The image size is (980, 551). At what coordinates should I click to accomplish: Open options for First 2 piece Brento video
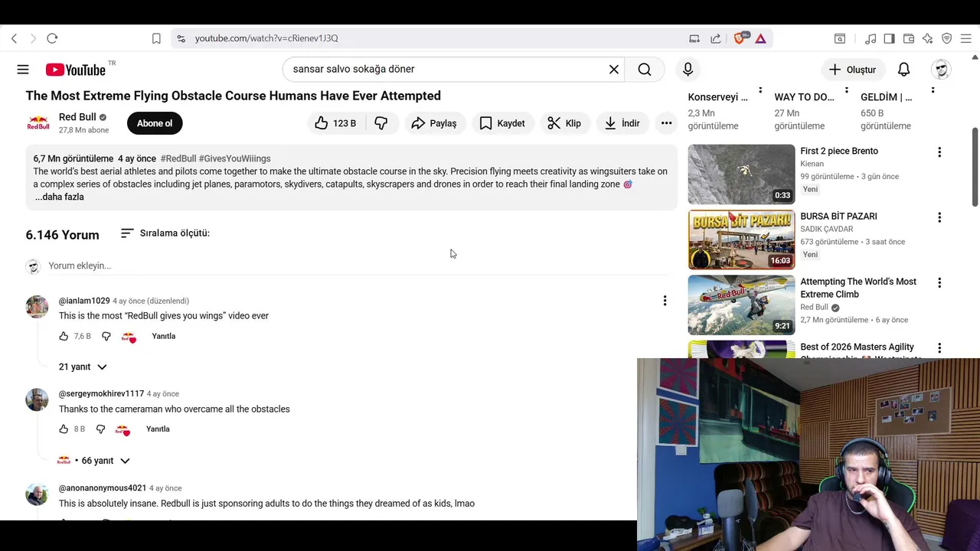point(939,152)
